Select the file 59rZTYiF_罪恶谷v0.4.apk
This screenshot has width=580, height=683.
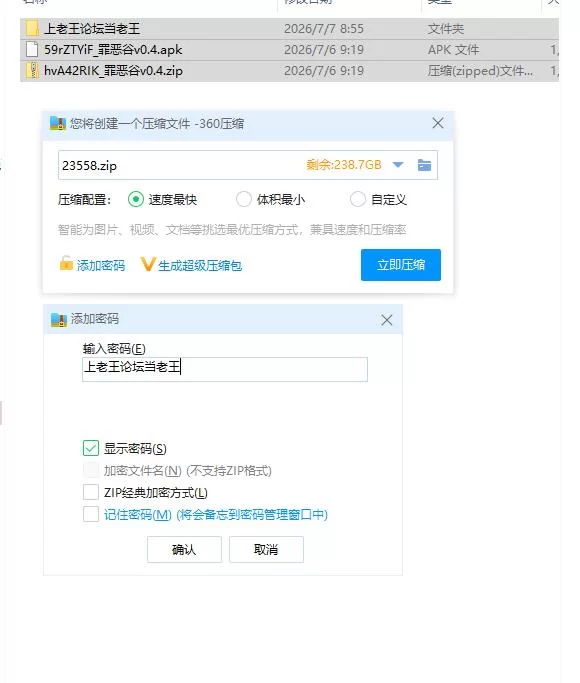point(289,50)
